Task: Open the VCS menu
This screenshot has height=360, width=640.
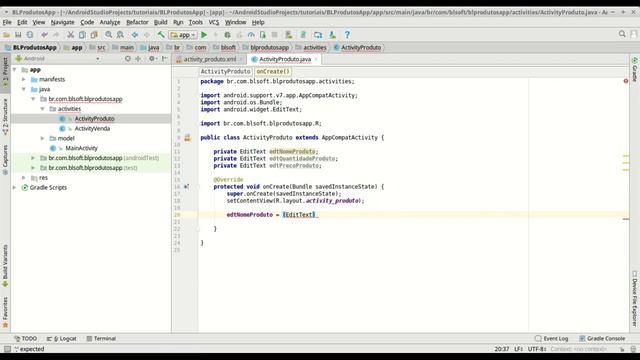Action: click(214, 22)
